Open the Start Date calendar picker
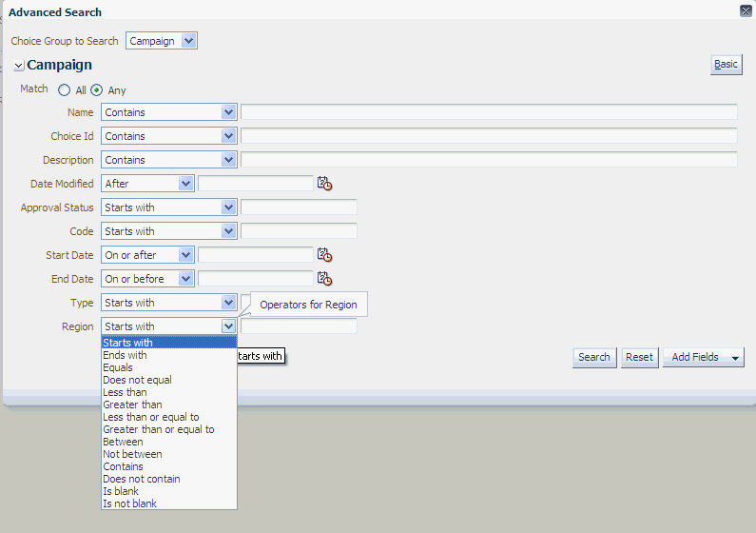This screenshot has width=756, height=533. pyautogui.click(x=324, y=255)
